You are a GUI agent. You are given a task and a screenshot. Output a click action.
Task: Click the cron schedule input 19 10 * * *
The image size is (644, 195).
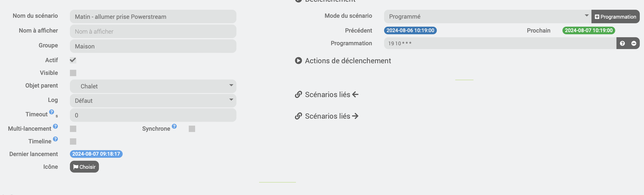[x=500, y=43]
